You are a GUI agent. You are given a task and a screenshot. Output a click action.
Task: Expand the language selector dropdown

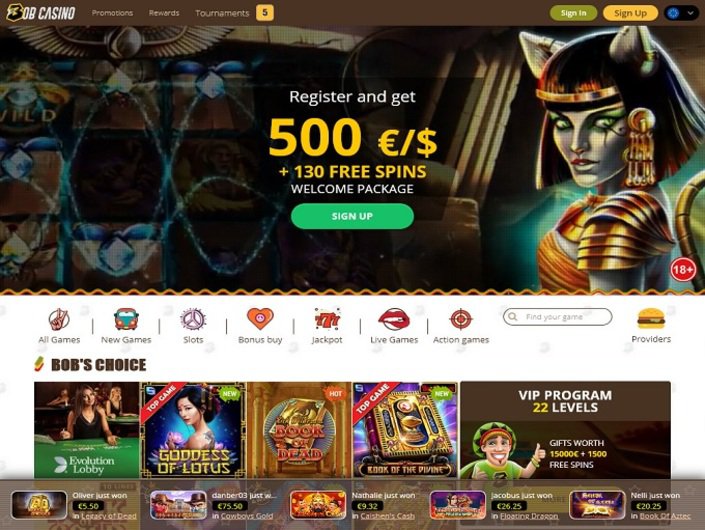coord(681,13)
